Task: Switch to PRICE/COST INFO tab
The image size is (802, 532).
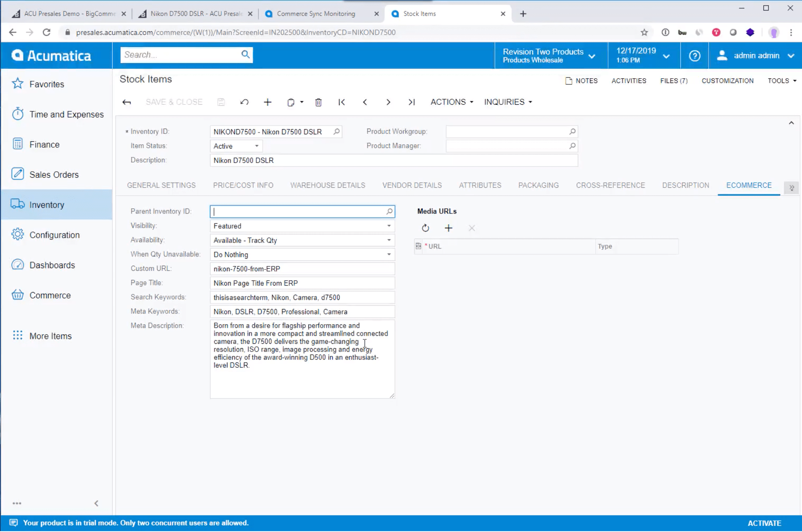Action: pos(243,186)
